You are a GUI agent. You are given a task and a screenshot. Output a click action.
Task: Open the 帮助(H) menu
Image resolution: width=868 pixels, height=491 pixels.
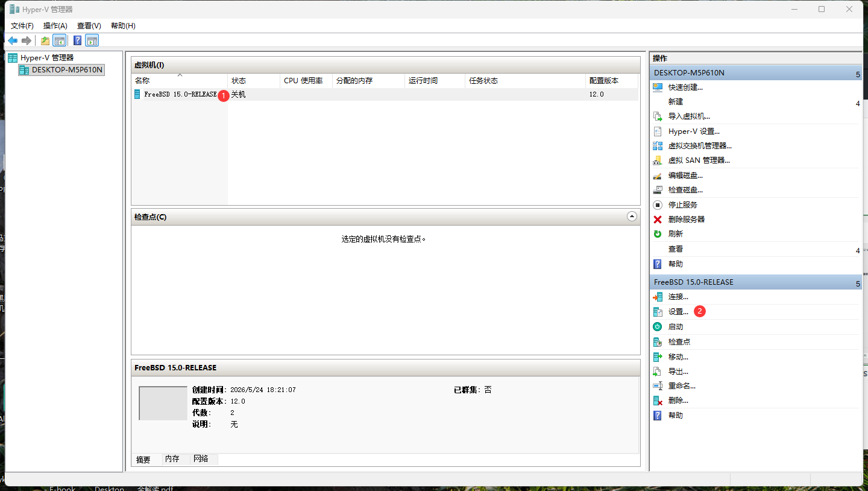pyautogui.click(x=123, y=26)
